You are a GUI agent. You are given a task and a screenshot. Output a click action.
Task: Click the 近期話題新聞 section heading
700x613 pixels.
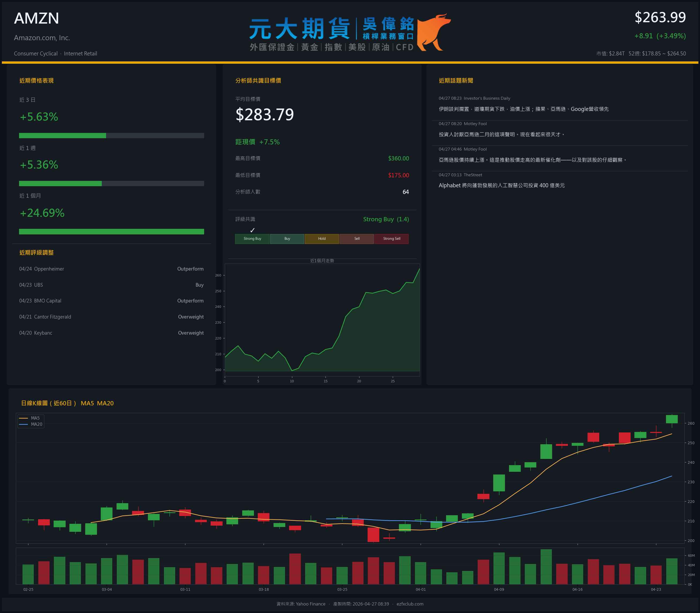(x=456, y=81)
